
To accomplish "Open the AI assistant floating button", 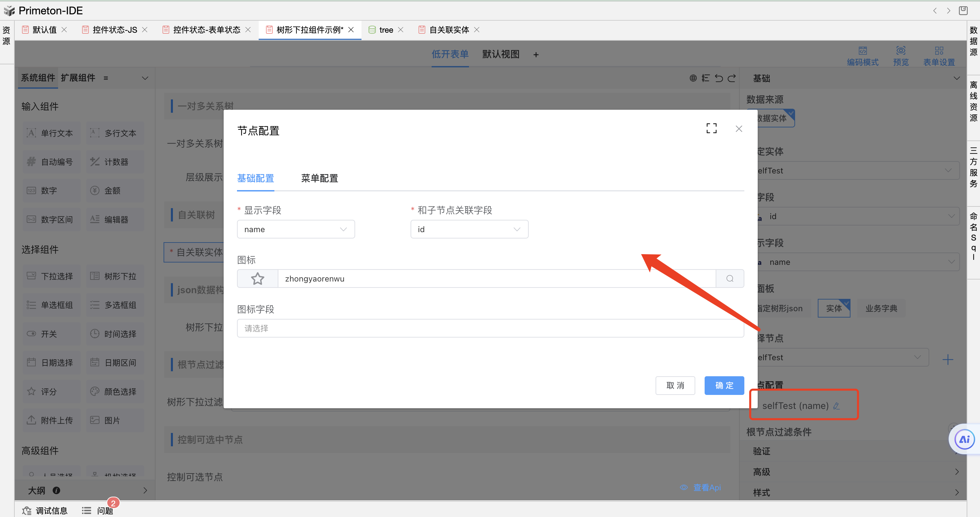I will tap(964, 440).
